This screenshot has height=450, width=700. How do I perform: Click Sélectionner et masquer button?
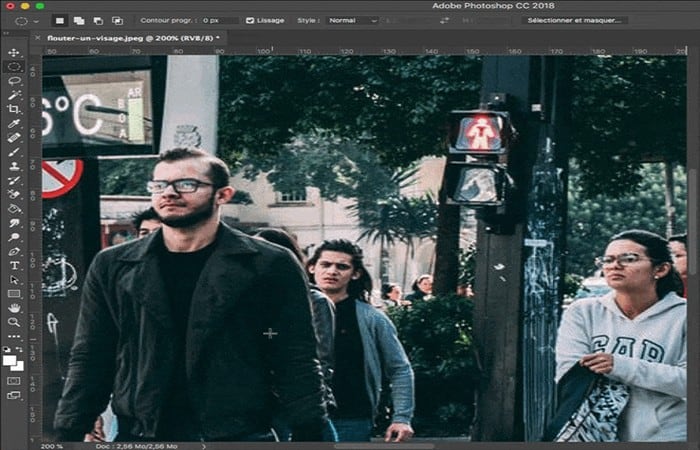[x=574, y=21]
